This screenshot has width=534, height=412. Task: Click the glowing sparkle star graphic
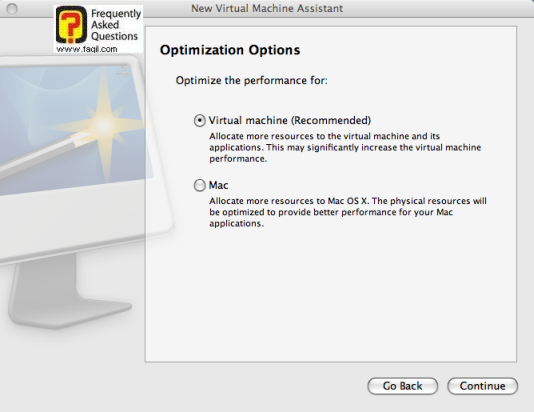point(104,124)
